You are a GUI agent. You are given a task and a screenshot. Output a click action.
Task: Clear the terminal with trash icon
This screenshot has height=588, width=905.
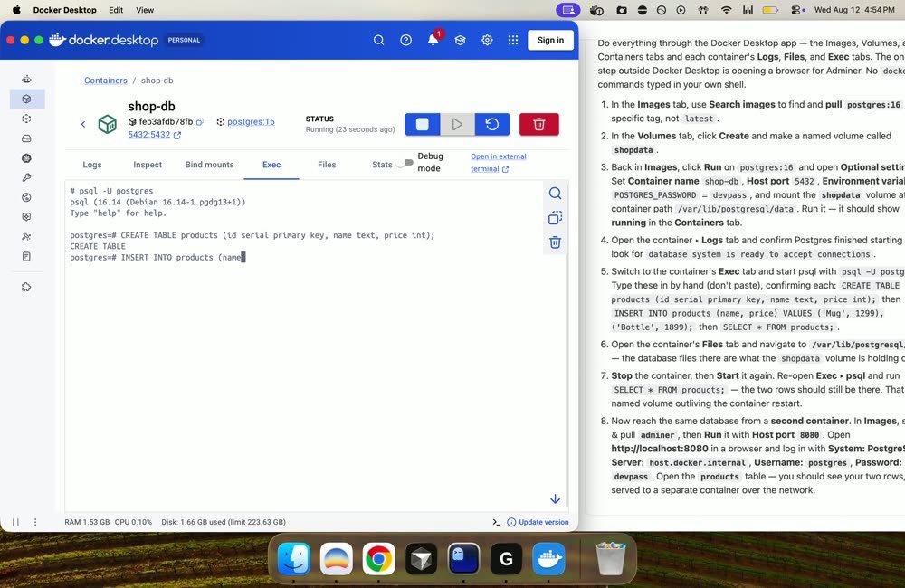(x=556, y=242)
